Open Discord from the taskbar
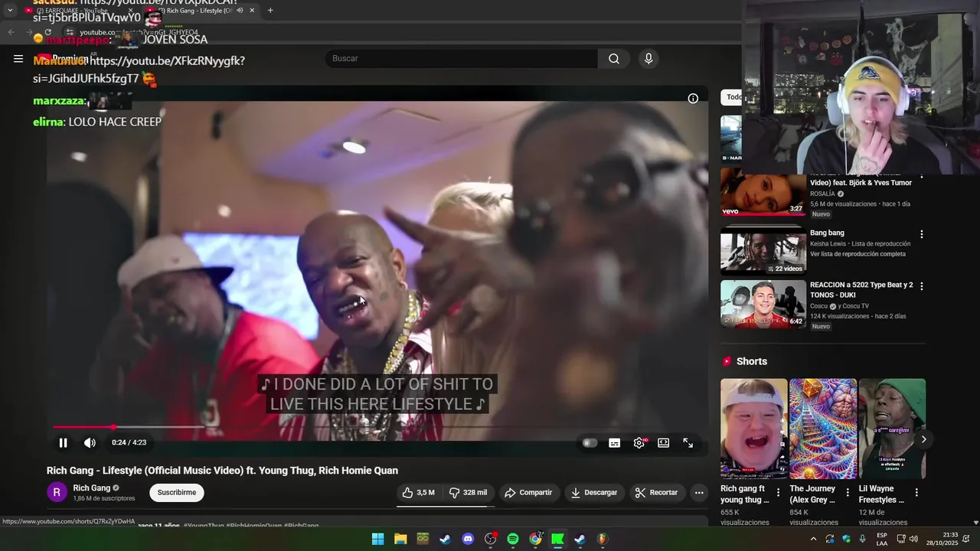 click(468, 539)
